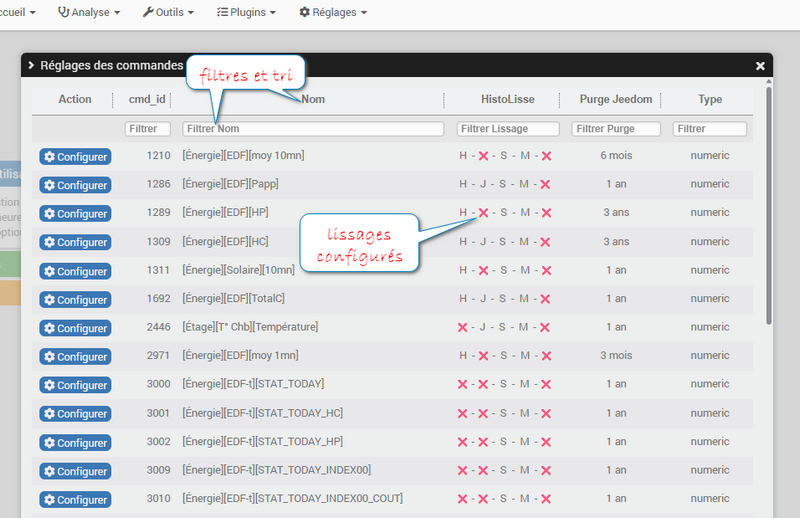Open the Accueil dropdown
Image resolution: width=800 pixels, height=518 pixels.
tap(16, 12)
